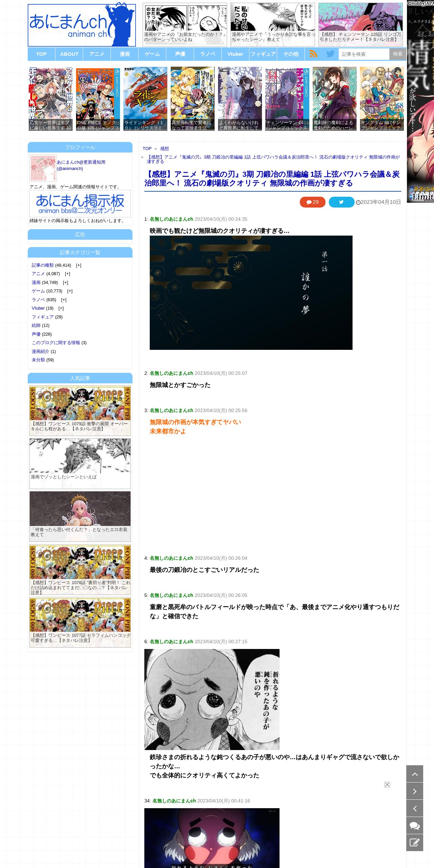Image resolution: width=434 pixels, height=868 pixels.
Task: Open popular article ワンピース 1077話
Action: 80,622
